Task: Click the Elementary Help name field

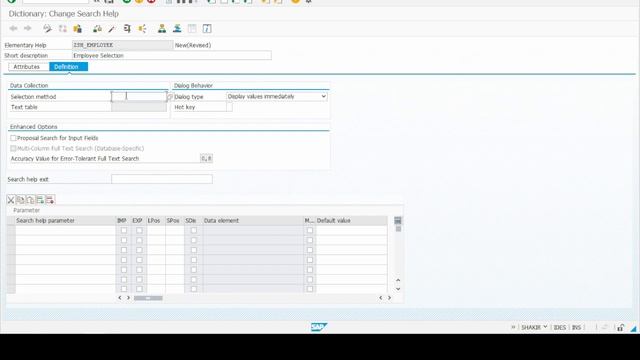Action: 122,45
